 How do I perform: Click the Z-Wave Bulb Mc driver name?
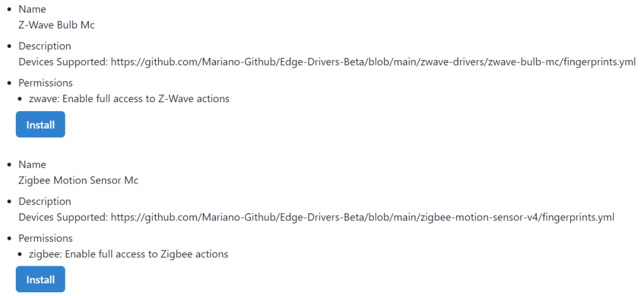(57, 25)
